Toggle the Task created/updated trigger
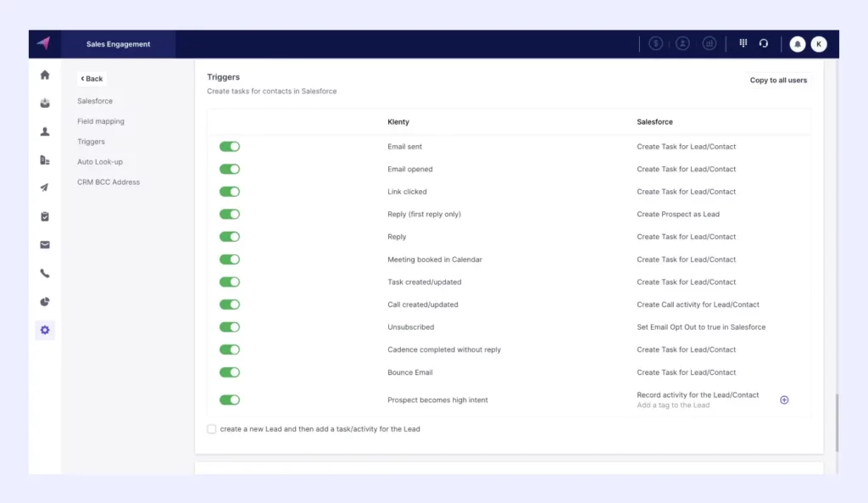The height and width of the screenshot is (503, 868). coord(230,282)
